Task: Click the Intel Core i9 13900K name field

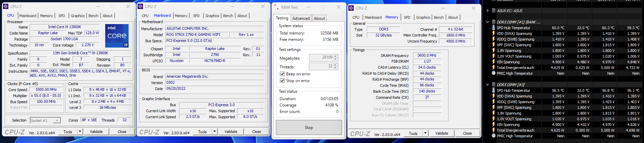Action: (x=64, y=27)
